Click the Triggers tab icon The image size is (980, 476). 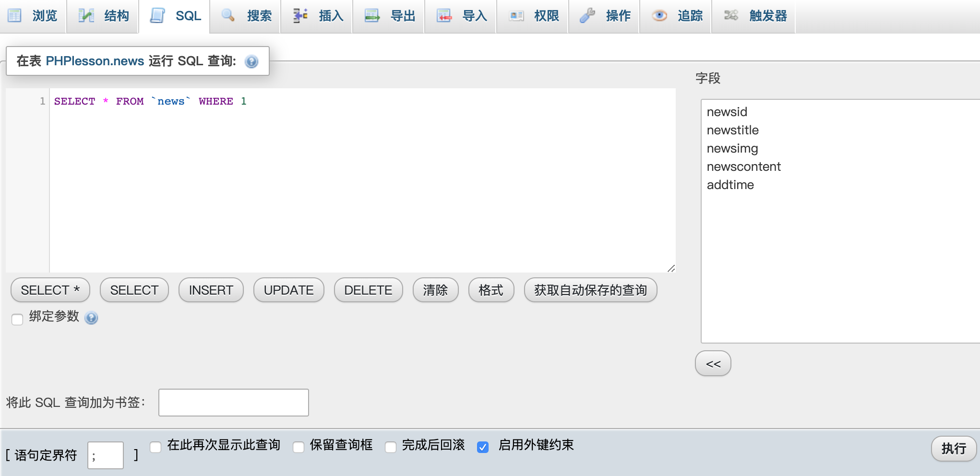731,16
